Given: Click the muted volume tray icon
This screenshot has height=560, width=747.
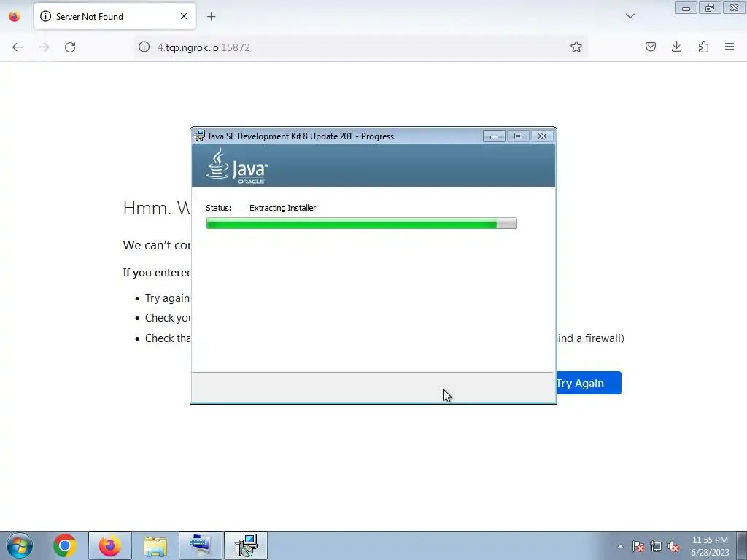Looking at the screenshot, I should [673, 546].
